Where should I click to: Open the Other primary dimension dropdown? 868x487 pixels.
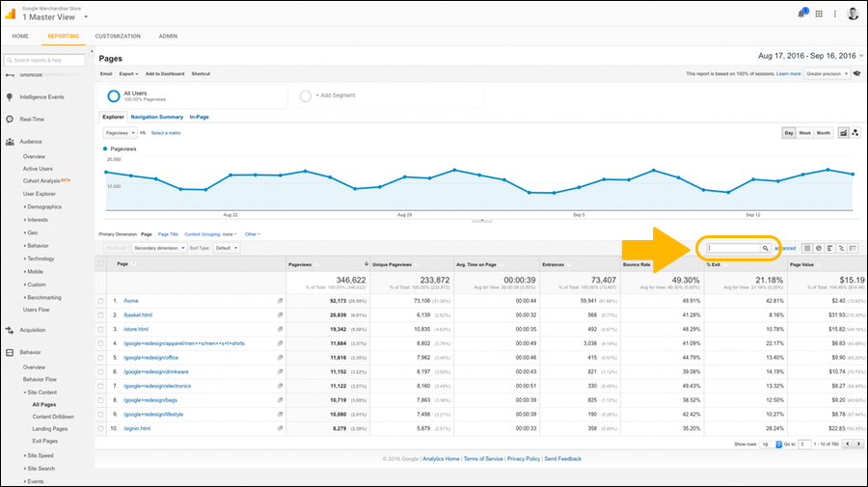[253, 234]
